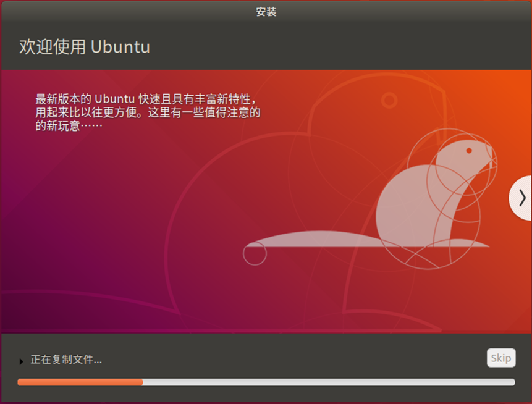The width and height of the screenshot is (532, 404).
Task: Click the 欢迎使用 Ubuntu heading
Action: point(85,47)
